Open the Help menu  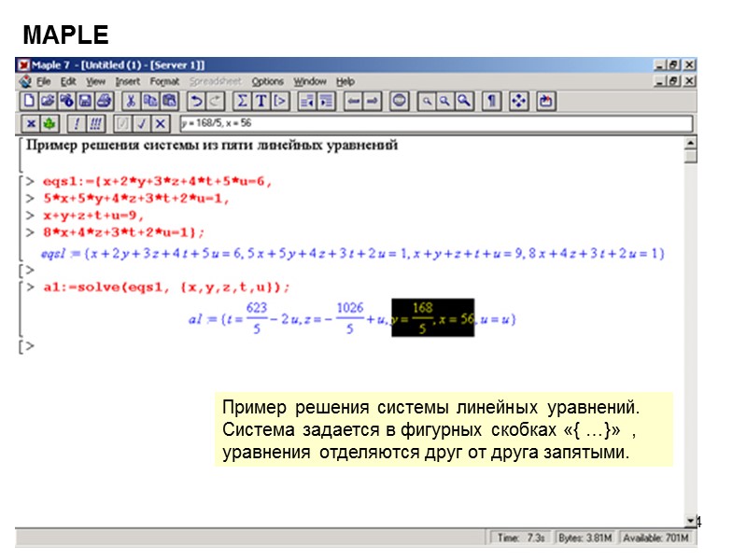[x=345, y=81]
